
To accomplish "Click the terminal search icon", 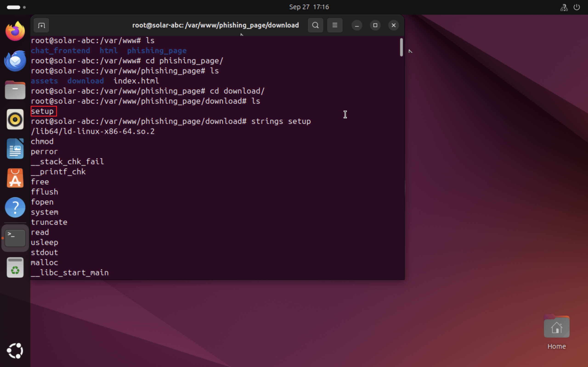I will coord(315,25).
